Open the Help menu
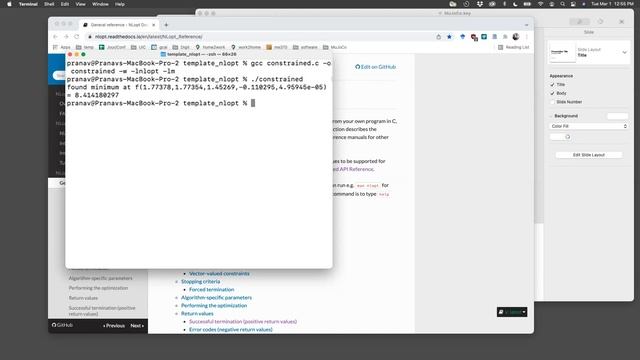Screen dimensions: 640x360 click(x=120, y=4)
